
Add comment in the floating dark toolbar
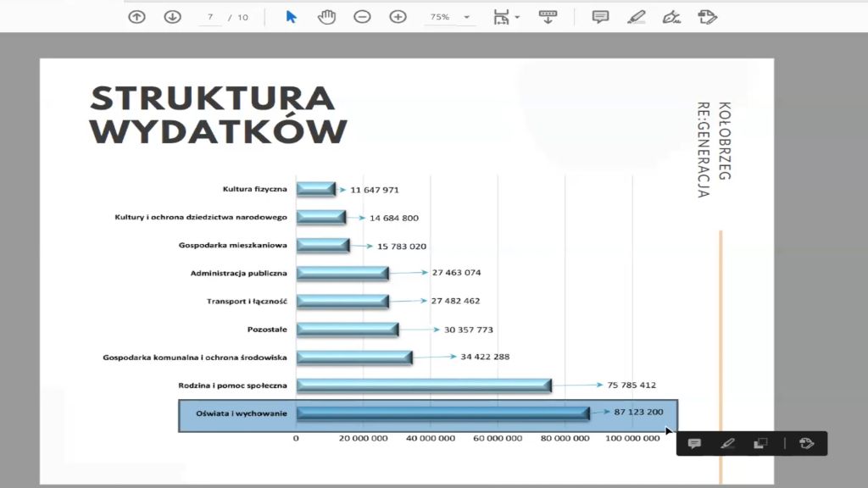coord(695,444)
